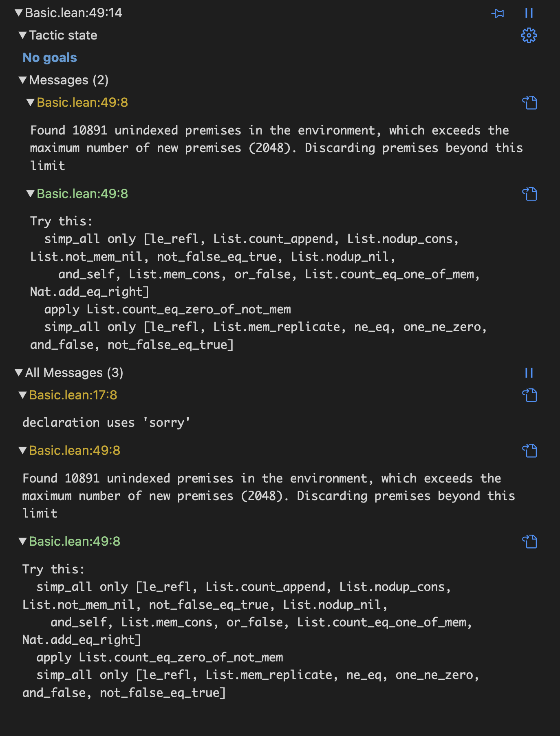The image size is (560, 736).
Task: Copy the green Basic.lean:49:8 suggestion under Messages (2)
Action: click(x=529, y=194)
